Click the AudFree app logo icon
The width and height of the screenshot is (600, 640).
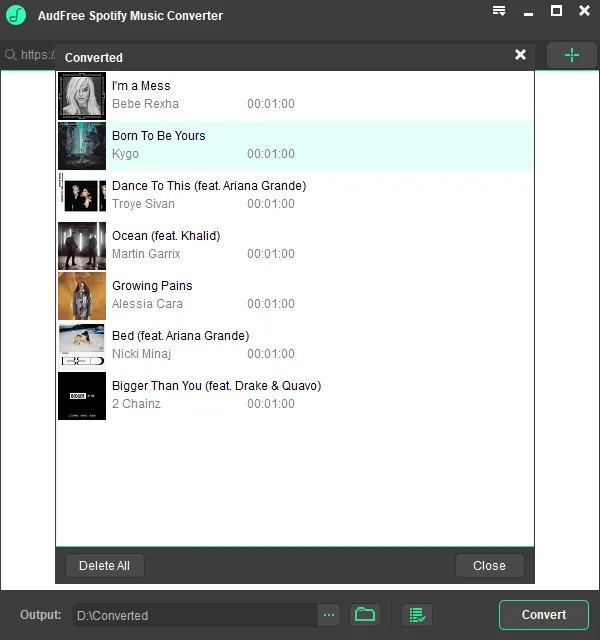[16, 15]
